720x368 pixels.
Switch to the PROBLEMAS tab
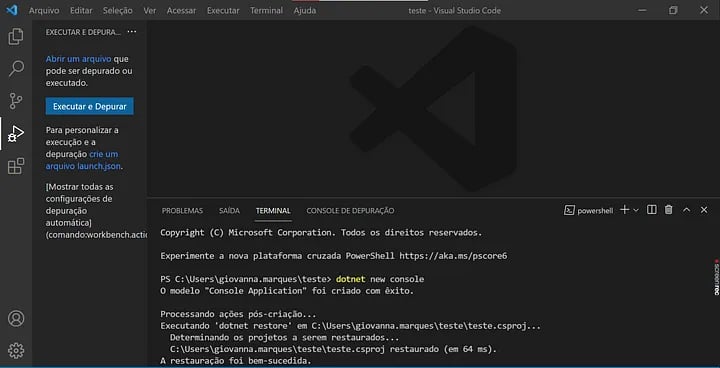pos(182,211)
